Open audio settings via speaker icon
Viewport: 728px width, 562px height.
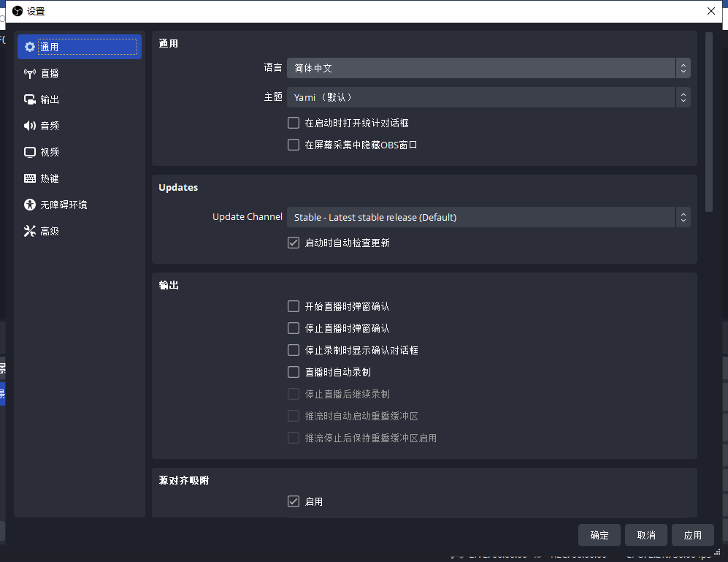pos(29,126)
